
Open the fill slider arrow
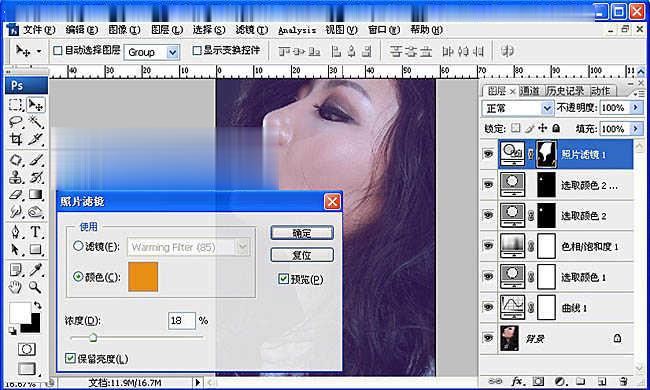click(635, 129)
